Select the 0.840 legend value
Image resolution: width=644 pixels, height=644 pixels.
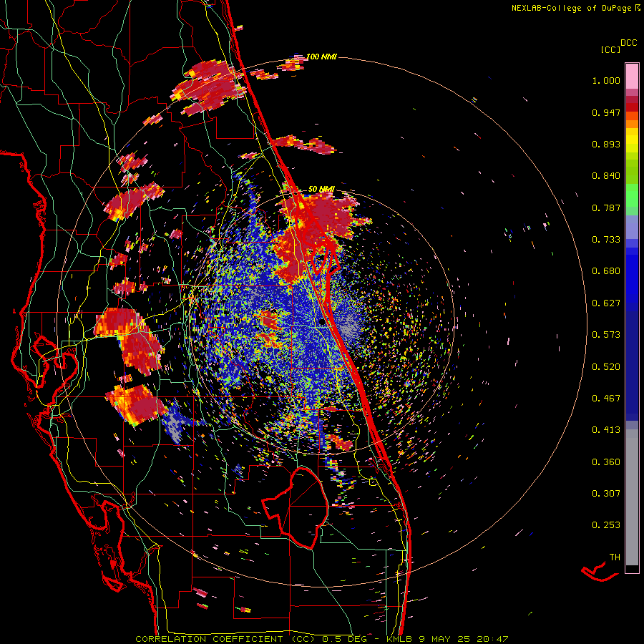click(606, 176)
